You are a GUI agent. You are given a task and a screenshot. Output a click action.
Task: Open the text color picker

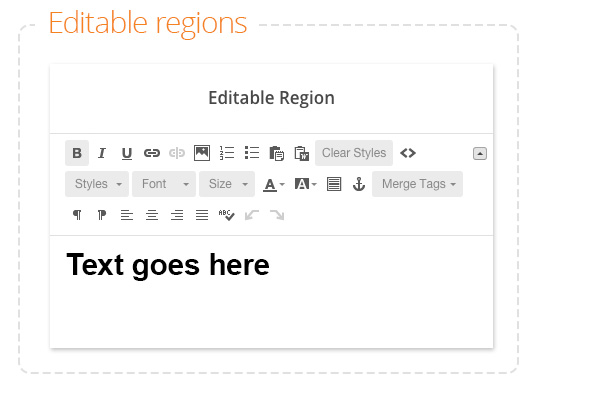tap(274, 184)
